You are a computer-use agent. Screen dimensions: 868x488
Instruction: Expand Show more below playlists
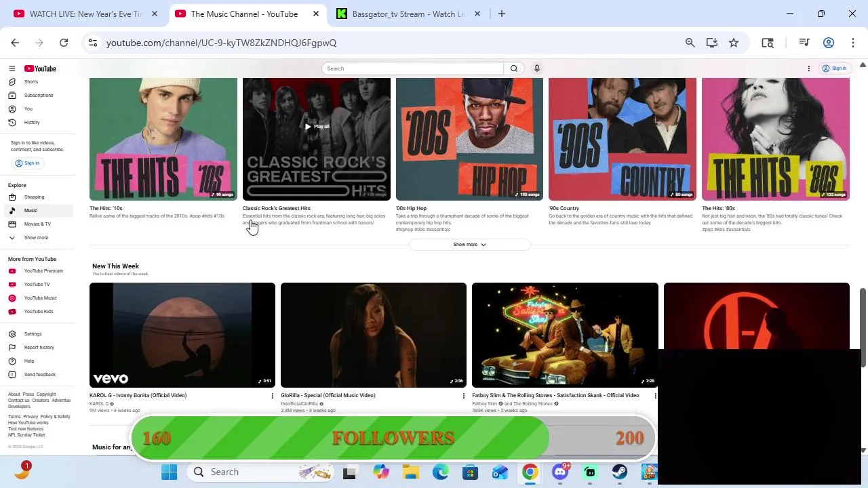pos(469,245)
